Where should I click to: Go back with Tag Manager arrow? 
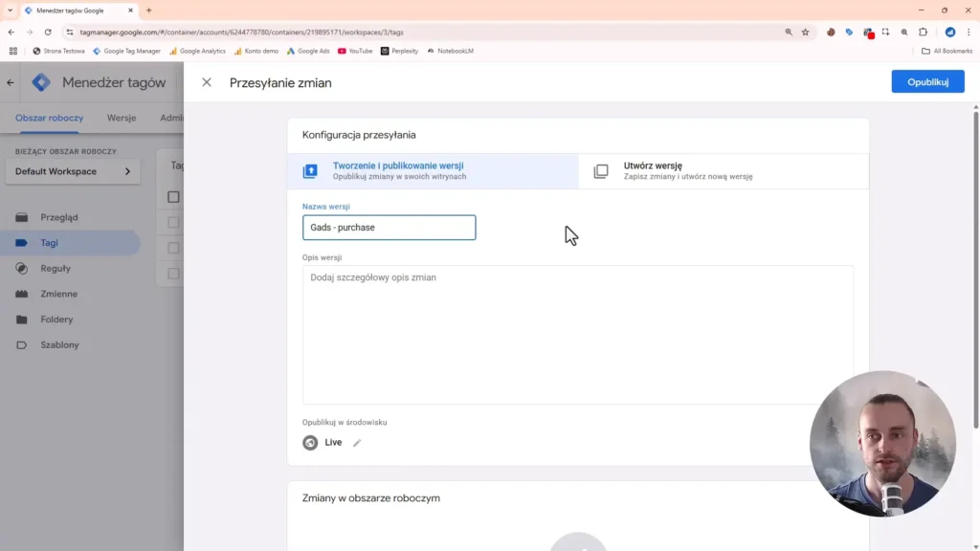tap(11, 82)
